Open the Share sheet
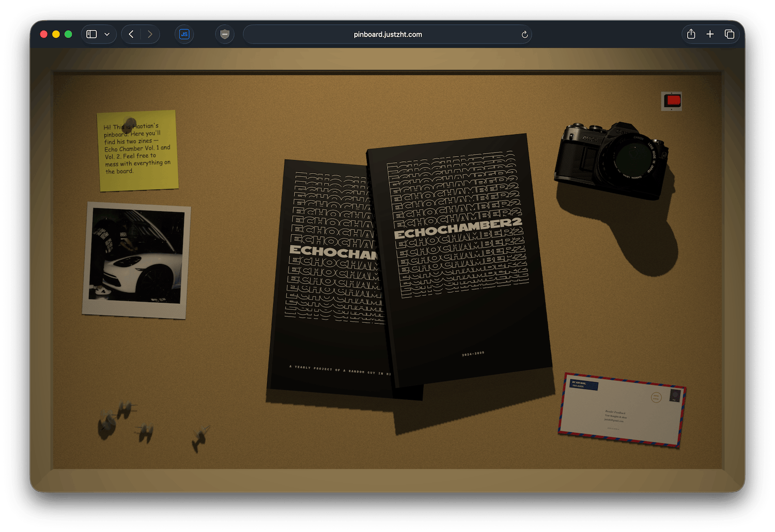Screen dimensions: 775x532 click(691, 34)
